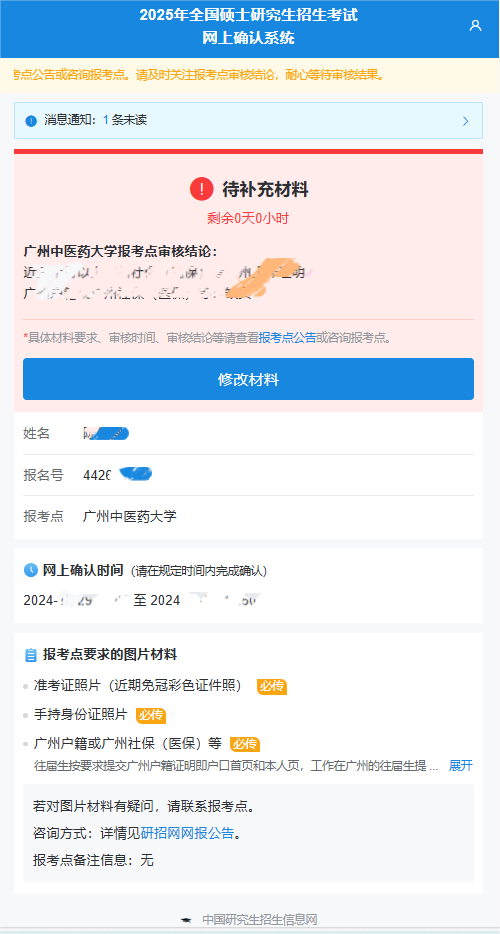Click the 待补充材料 status heading
The height and width of the screenshot is (934, 500).
click(x=265, y=190)
